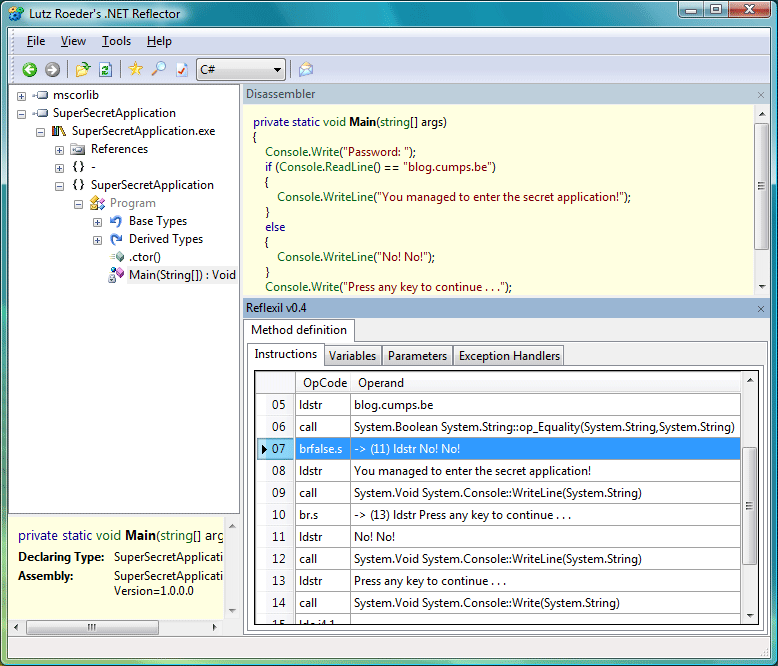Click the envelope icon in the toolbar

pos(306,69)
